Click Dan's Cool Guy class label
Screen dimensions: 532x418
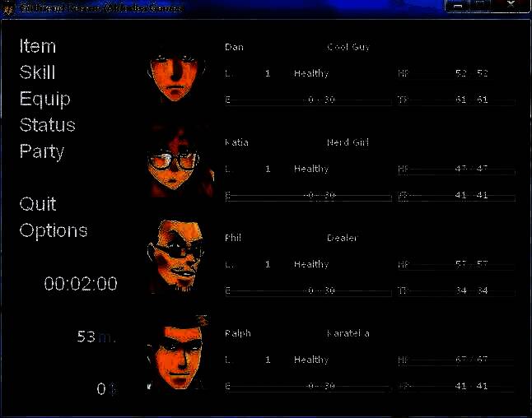click(x=348, y=47)
